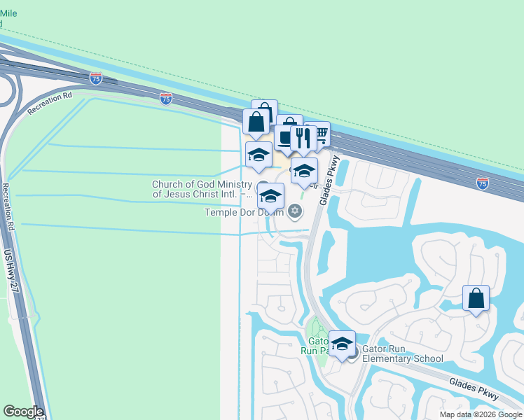The height and width of the screenshot is (420, 524).
Task: Click the restaurant fork and knife marker
Action: (303, 140)
